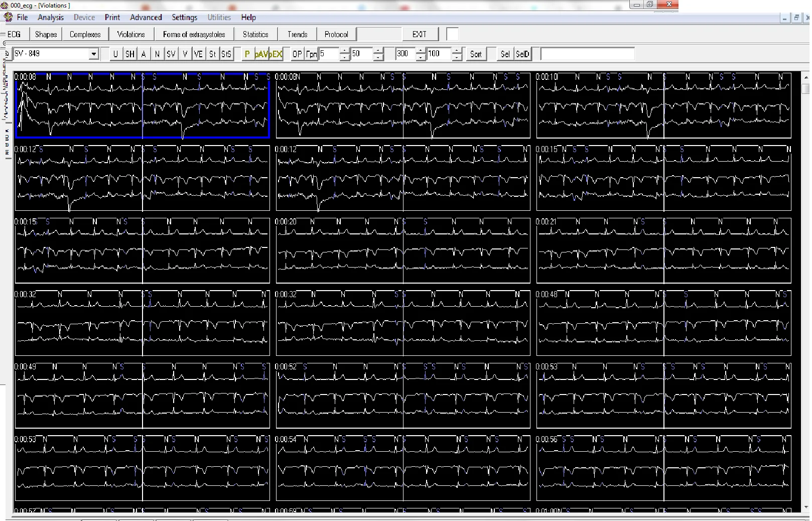The width and height of the screenshot is (812, 521).
Task: Click the V ventricular beat button
Action: pos(185,54)
